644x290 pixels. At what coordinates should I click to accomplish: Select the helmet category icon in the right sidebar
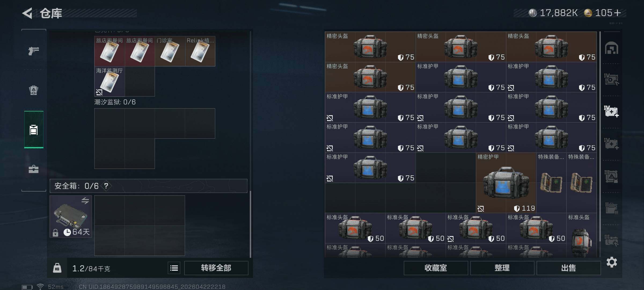pyautogui.click(x=612, y=48)
